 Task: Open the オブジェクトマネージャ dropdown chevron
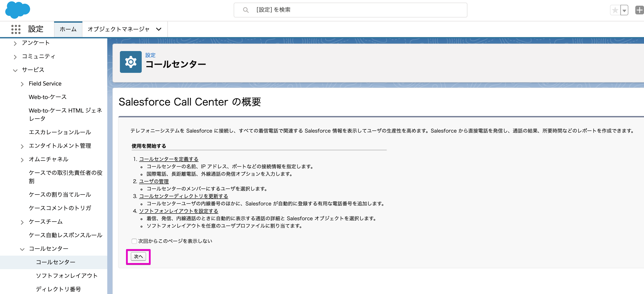tap(159, 29)
